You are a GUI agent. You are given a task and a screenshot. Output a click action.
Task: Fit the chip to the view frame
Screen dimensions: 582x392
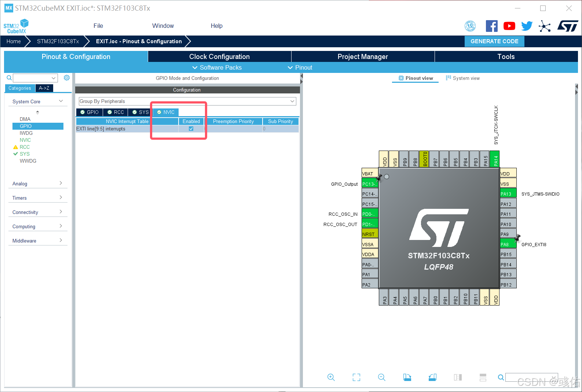(356, 377)
